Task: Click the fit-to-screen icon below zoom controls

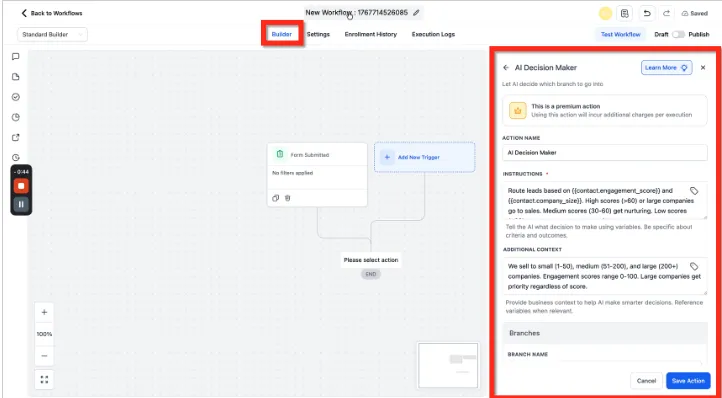Action: tap(44, 380)
